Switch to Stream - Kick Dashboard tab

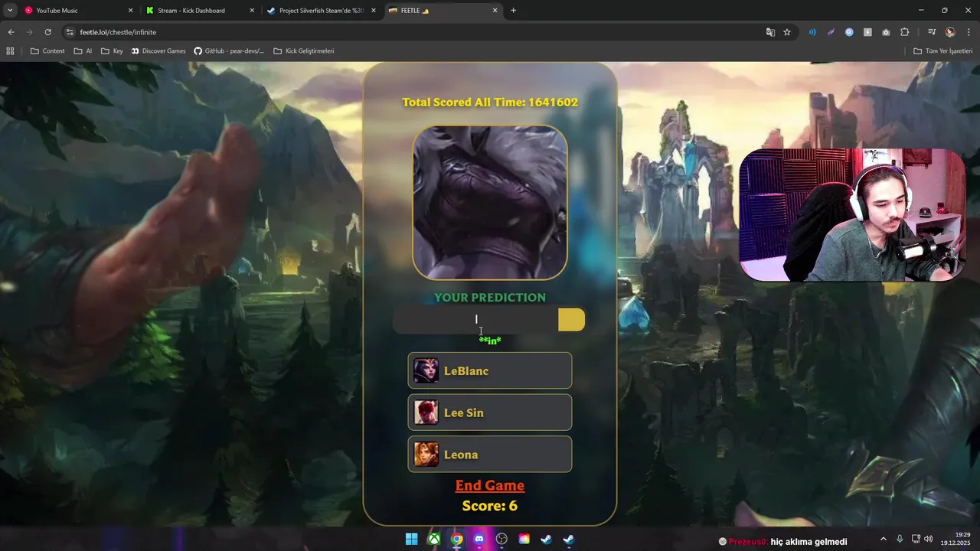[x=201, y=11]
